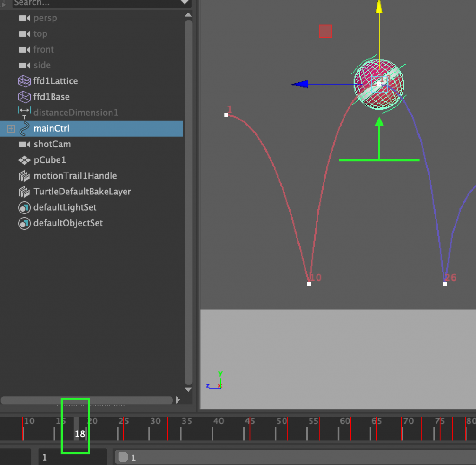Click the ffd1Lattice lattice icon
Screen dimensions: 476x465
click(x=24, y=81)
